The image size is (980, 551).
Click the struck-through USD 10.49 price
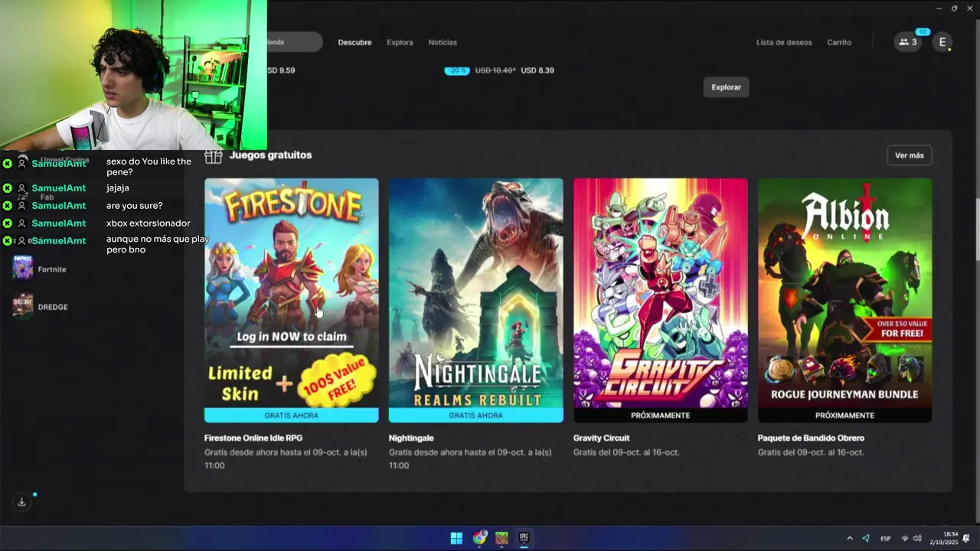[495, 70]
